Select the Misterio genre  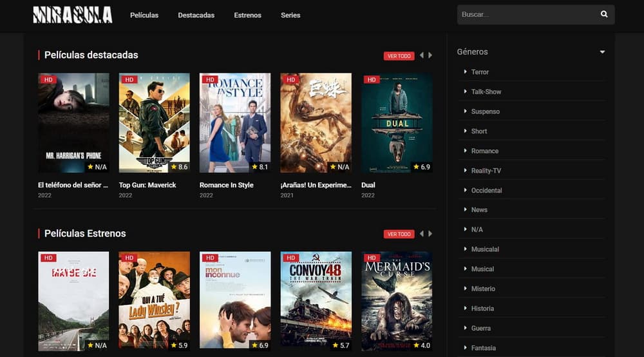click(483, 289)
